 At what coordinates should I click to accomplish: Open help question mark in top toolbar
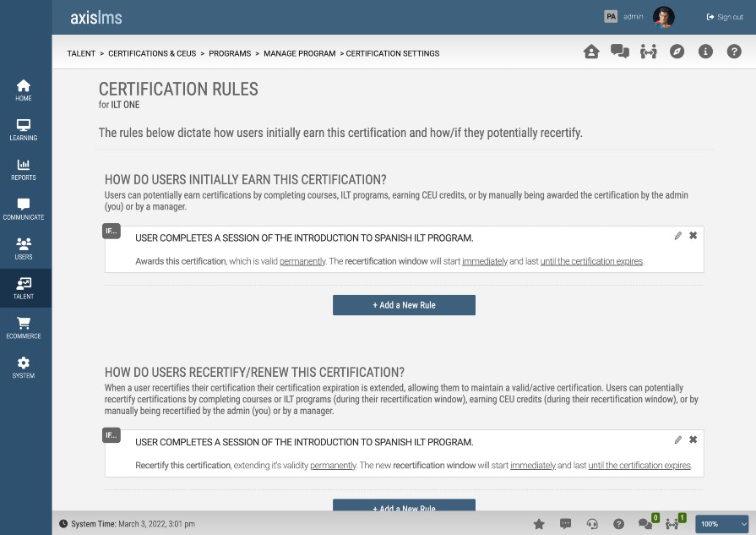(733, 52)
